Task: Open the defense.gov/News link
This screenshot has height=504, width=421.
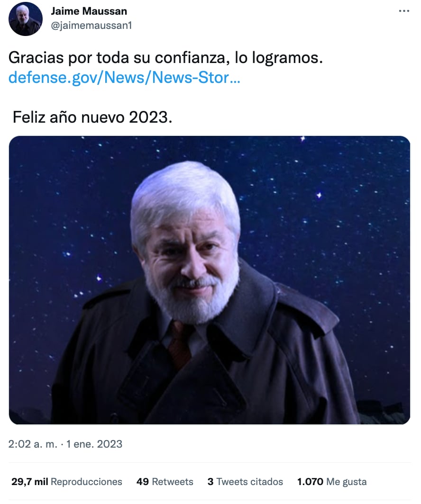Action: (124, 78)
